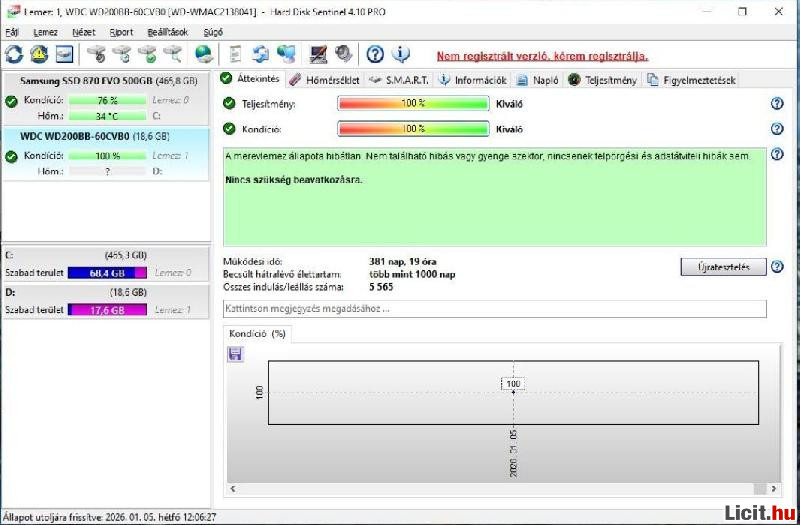Click help icon beside Teljesítmény bar

tap(777, 104)
